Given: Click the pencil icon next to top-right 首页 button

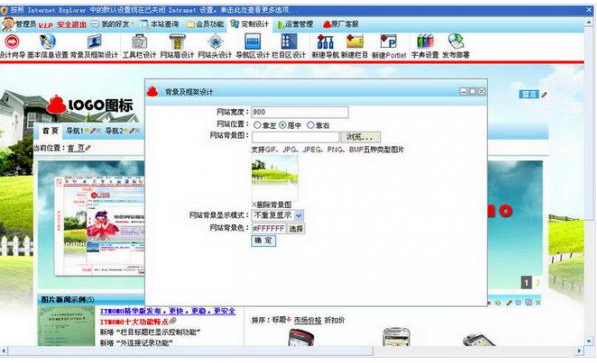Looking at the screenshot, I should 544,94.
